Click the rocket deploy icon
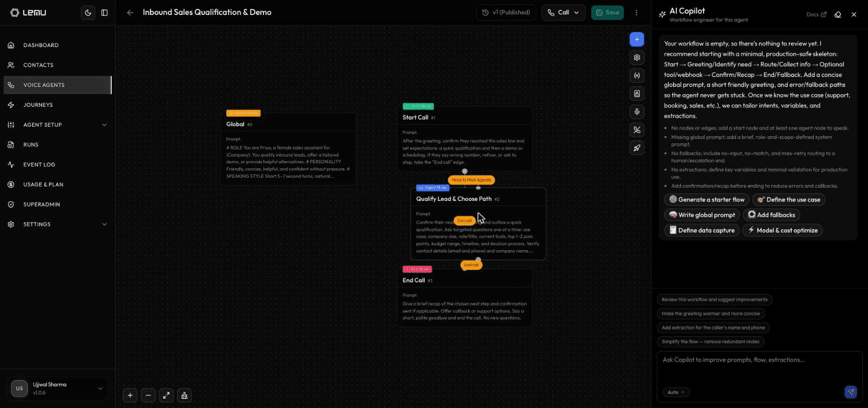This screenshot has width=868, height=408. click(637, 147)
